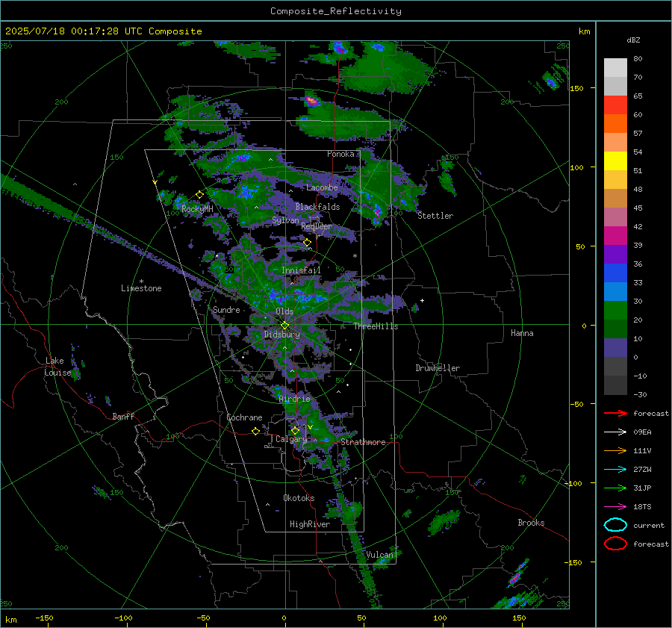Click the red forecast ellipse icon
Viewport: 672px width, 628px height.
click(x=615, y=544)
